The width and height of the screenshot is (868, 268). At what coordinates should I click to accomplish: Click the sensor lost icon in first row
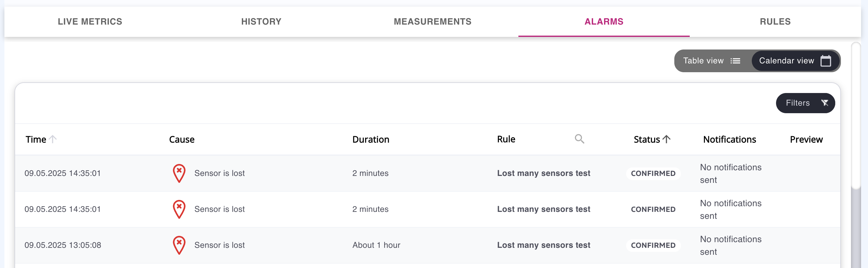tap(179, 173)
